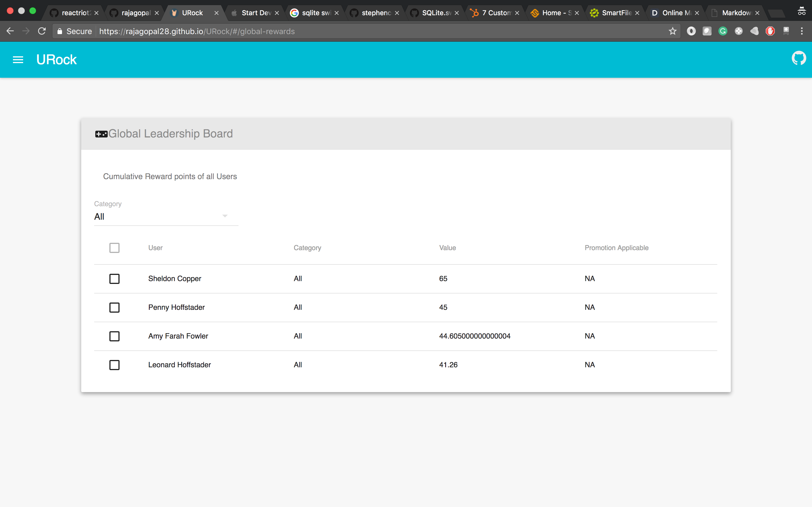Screen dimensions: 812x507
Task: Click the Value column header
Action: pos(447,248)
